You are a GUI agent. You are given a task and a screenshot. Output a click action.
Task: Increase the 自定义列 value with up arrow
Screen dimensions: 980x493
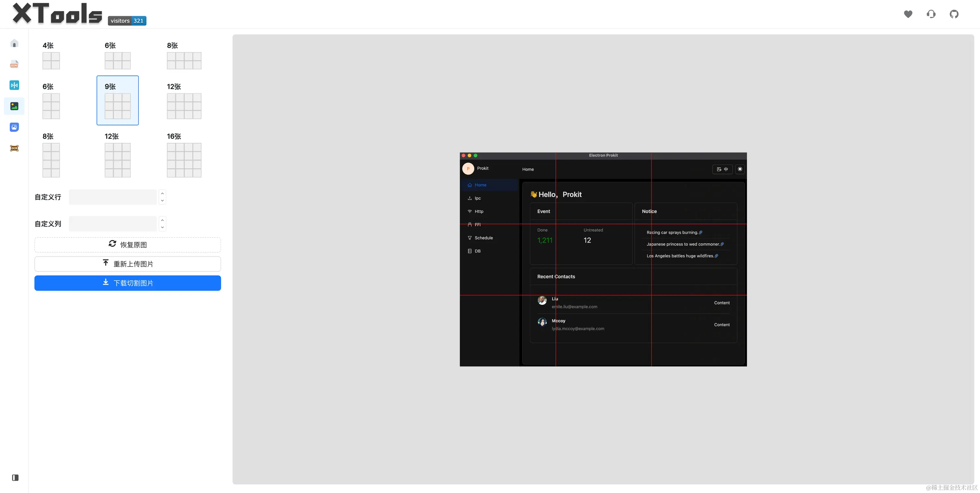pos(162,220)
